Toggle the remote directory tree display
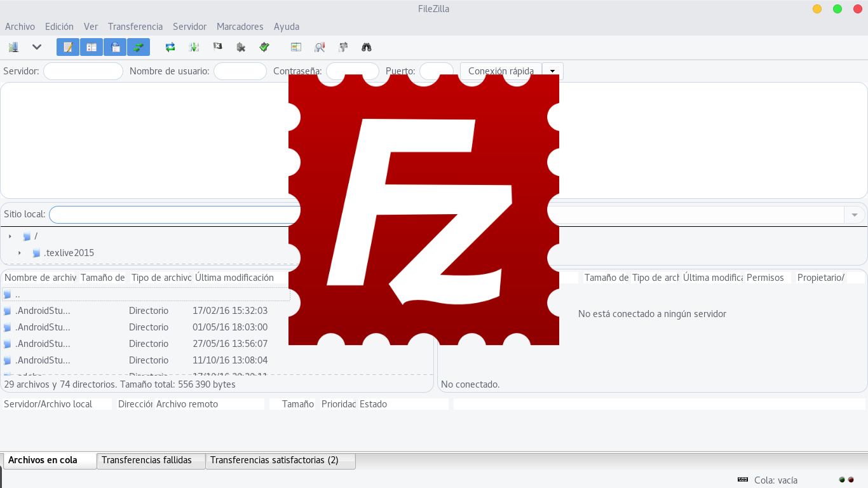 [x=115, y=47]
